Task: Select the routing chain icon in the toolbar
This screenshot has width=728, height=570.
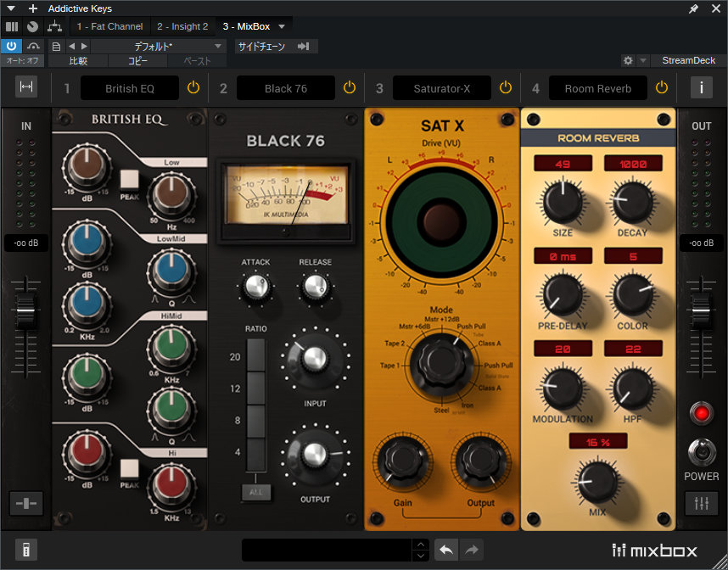Action: [x=53, y=26]
